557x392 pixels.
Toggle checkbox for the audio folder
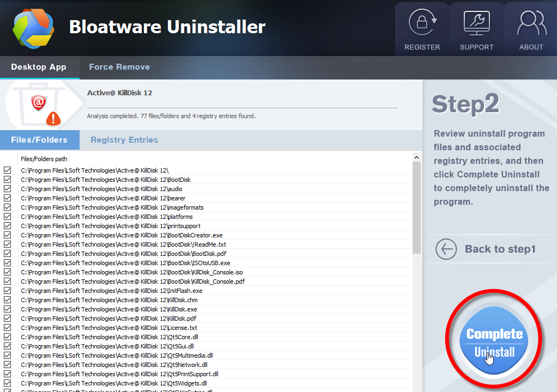[x=7, y=189]
